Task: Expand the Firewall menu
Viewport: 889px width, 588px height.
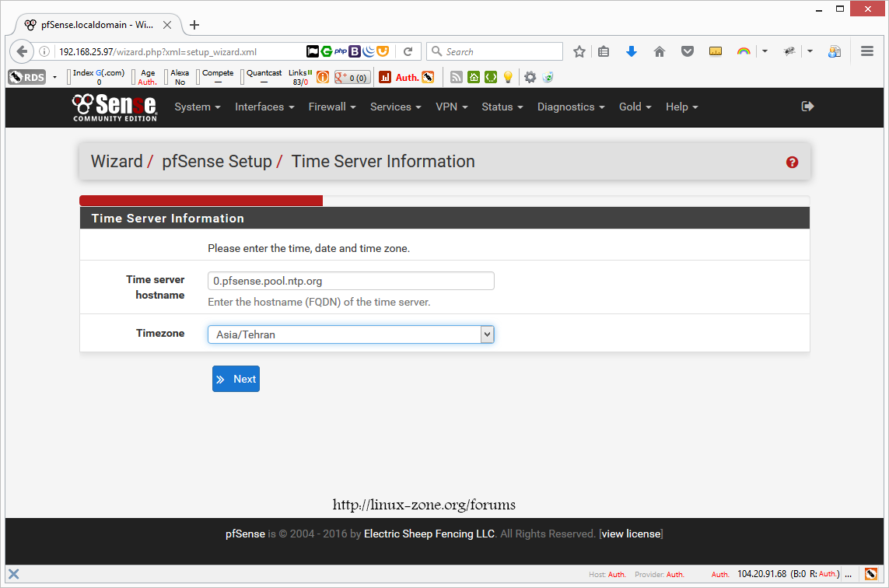Action: (x=332, y=107)
